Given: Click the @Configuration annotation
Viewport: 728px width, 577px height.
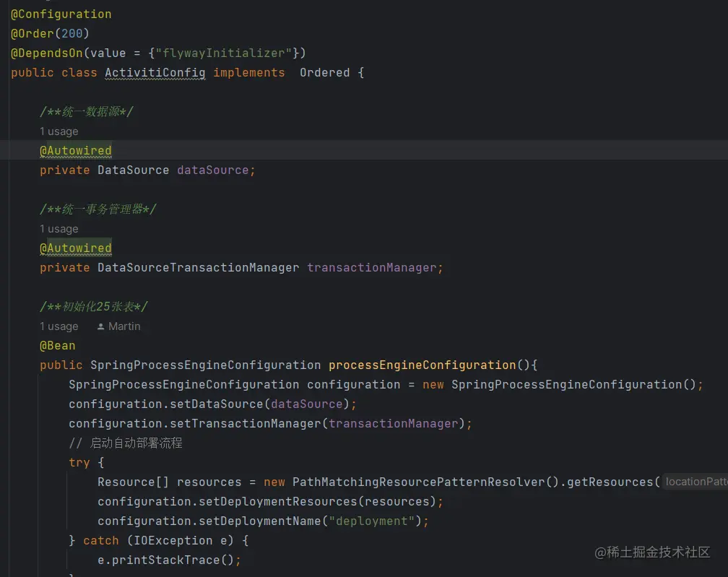Looking at the screenshot, I should pyautogui.click(x=61, y=14).
